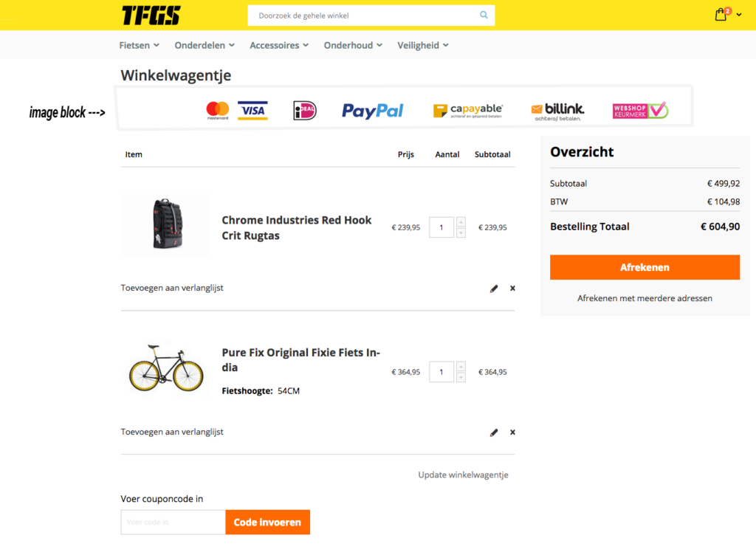The width and height of the screenshot is (756, 555).
Task: Remove the Pure Fix bike item
Action: [x=512, y=432]
